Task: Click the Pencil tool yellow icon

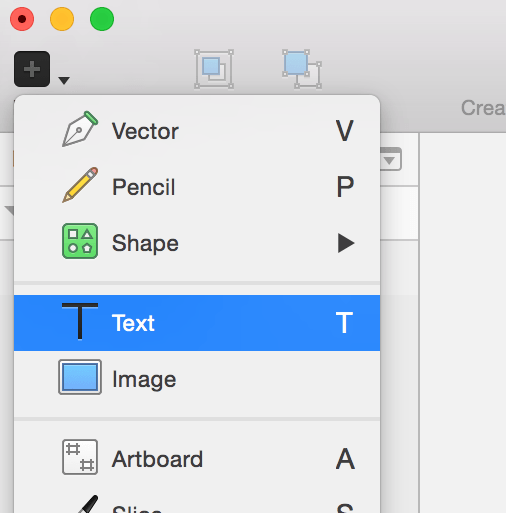Action: [x=80, y=185]
